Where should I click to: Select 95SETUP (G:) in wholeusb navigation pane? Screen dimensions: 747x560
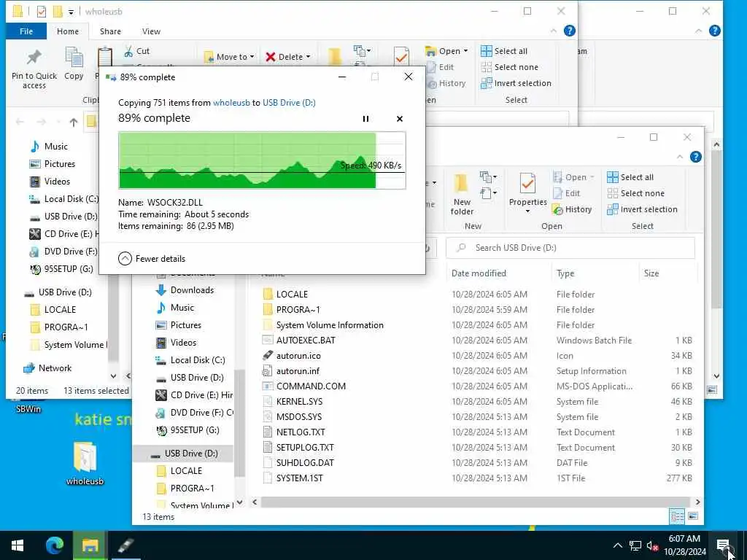(x=61, y=269)
